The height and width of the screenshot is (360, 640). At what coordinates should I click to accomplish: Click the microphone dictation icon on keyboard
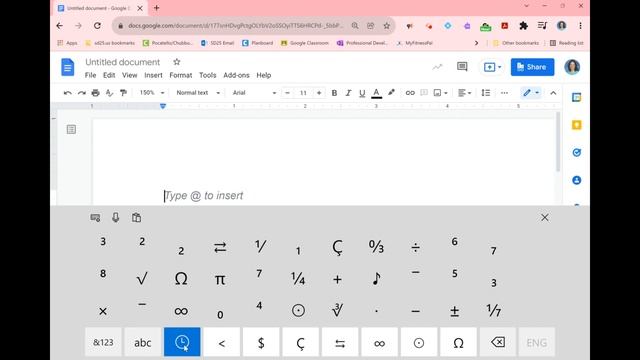pyautogui.click(x=116, y=218)
